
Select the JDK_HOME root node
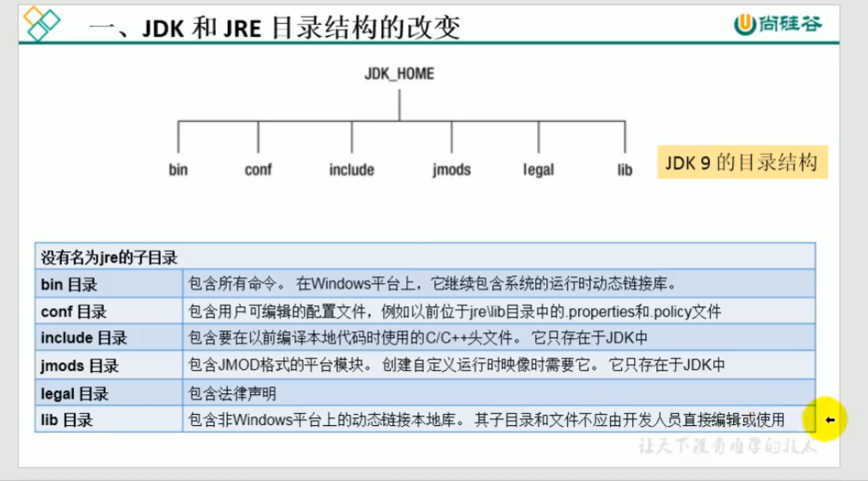tap(399, 74)
